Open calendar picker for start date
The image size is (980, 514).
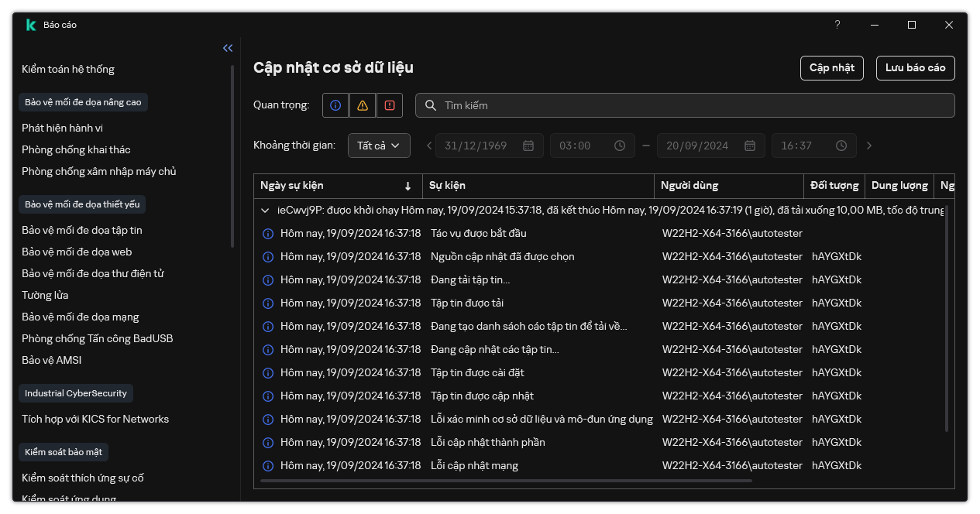pyautogui.click(x=528, y=146)
